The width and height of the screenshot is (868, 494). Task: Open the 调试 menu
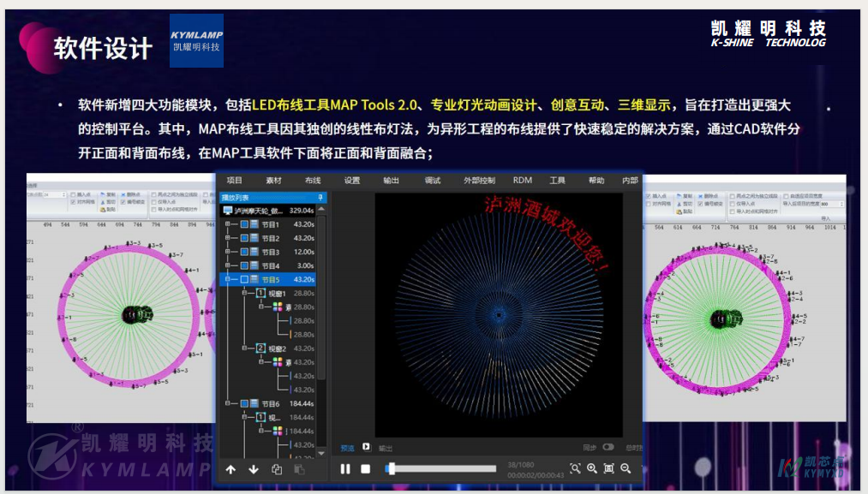[x=433, y=181]
